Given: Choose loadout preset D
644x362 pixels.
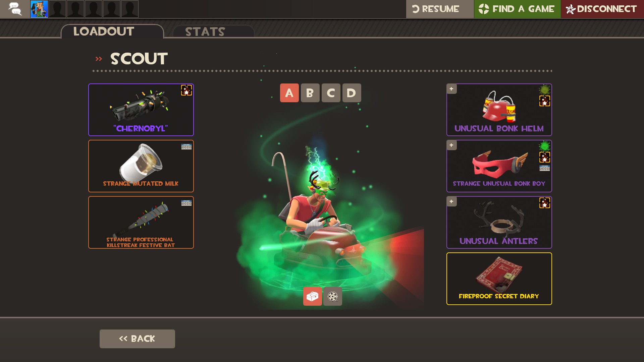Looking at the screenshot, I should [x=352, y=93].
